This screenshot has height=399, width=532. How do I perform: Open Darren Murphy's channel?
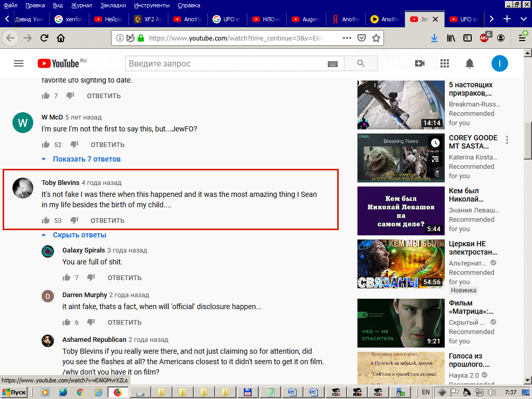(85, 295)
